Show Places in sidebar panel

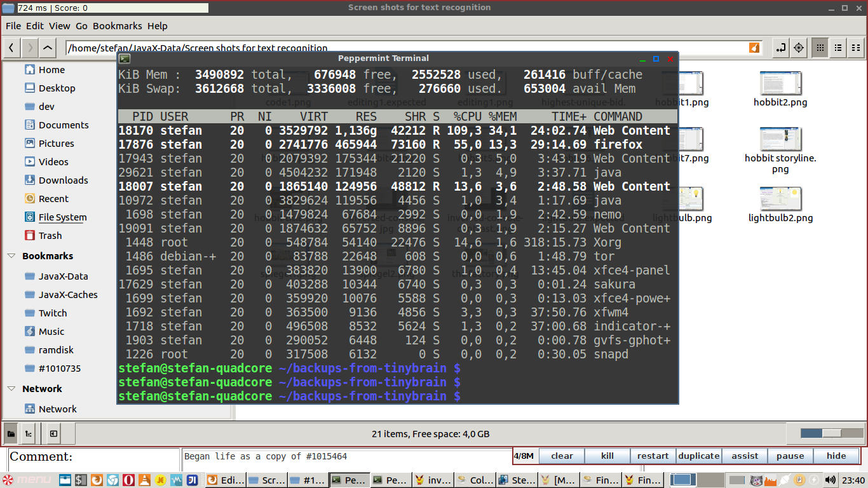[11, 434]
